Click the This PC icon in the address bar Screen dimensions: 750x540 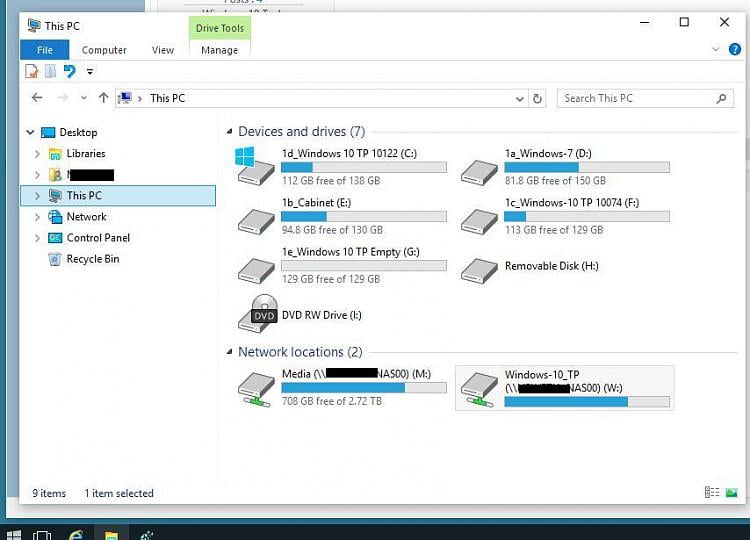[x=125, y=98]
